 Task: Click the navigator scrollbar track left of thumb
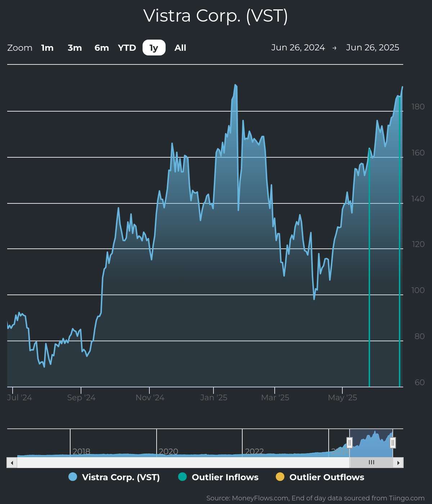[x=183, y=463]
